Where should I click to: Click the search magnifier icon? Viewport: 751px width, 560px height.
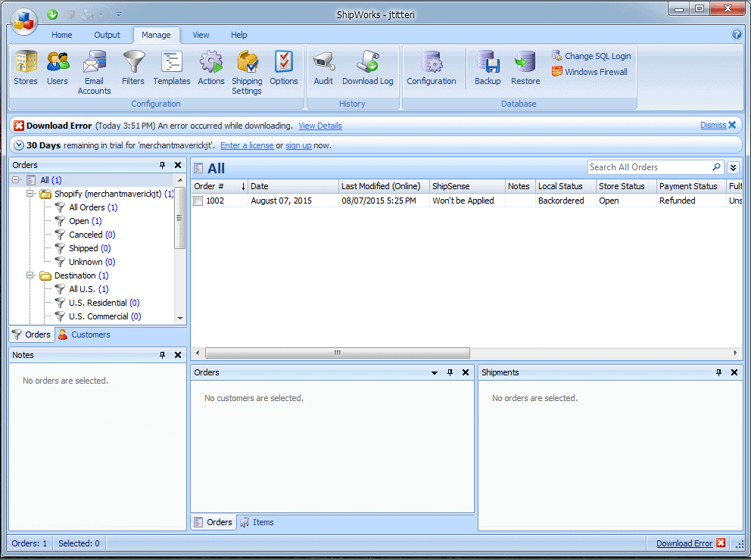[x=716, y=167]
